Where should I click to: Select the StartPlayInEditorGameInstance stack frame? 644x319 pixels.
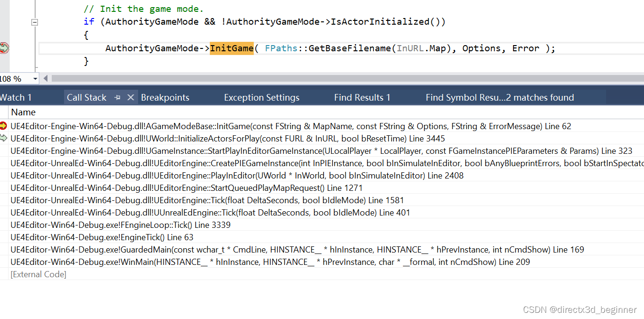(321, 151)
